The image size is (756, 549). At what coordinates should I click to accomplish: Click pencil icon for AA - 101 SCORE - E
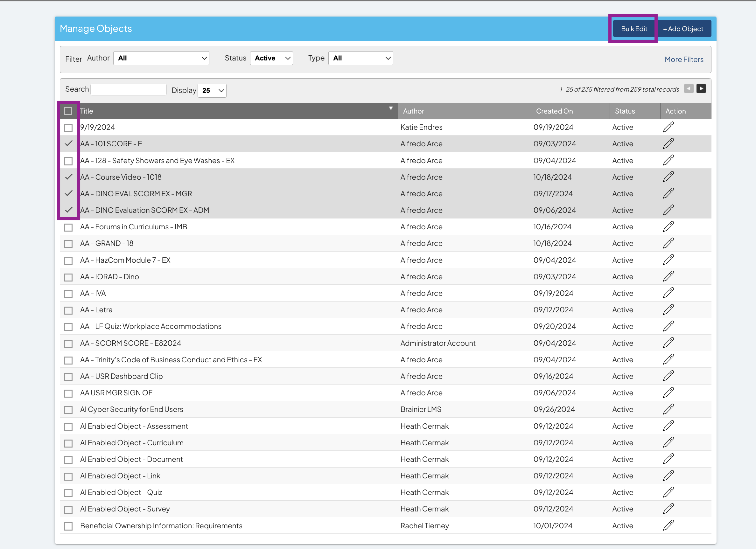tap(668, 144)
